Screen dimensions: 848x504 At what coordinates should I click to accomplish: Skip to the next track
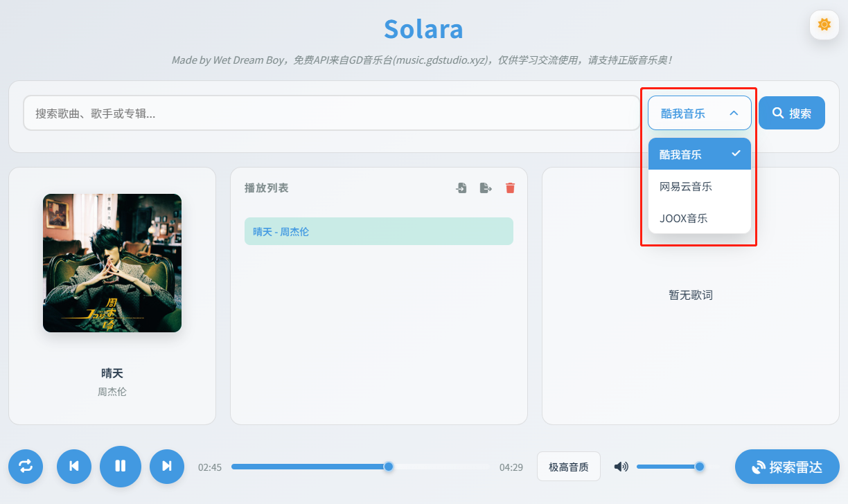pos(166,466)
